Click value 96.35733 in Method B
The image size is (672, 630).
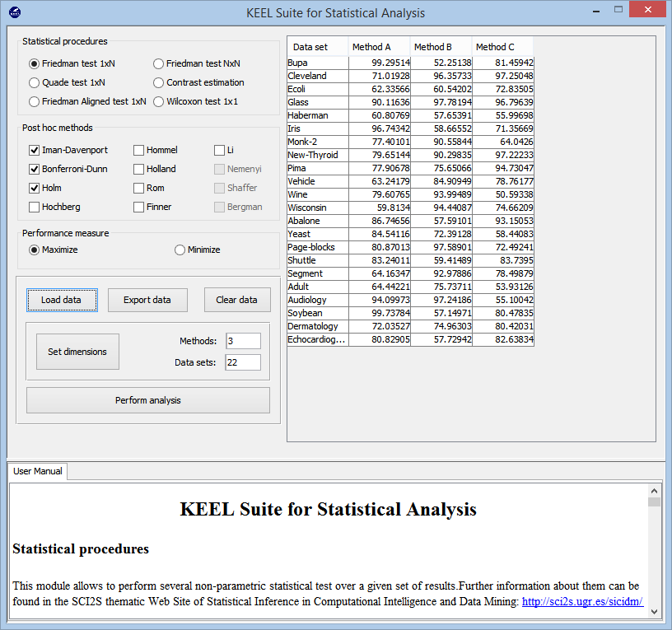pos(441,76)
